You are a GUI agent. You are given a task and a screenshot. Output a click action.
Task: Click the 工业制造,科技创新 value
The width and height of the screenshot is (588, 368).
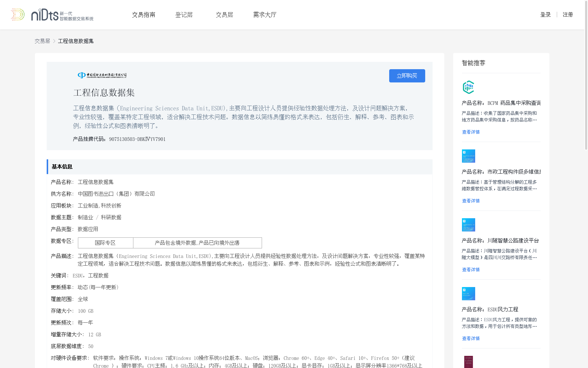pos(99,206)
